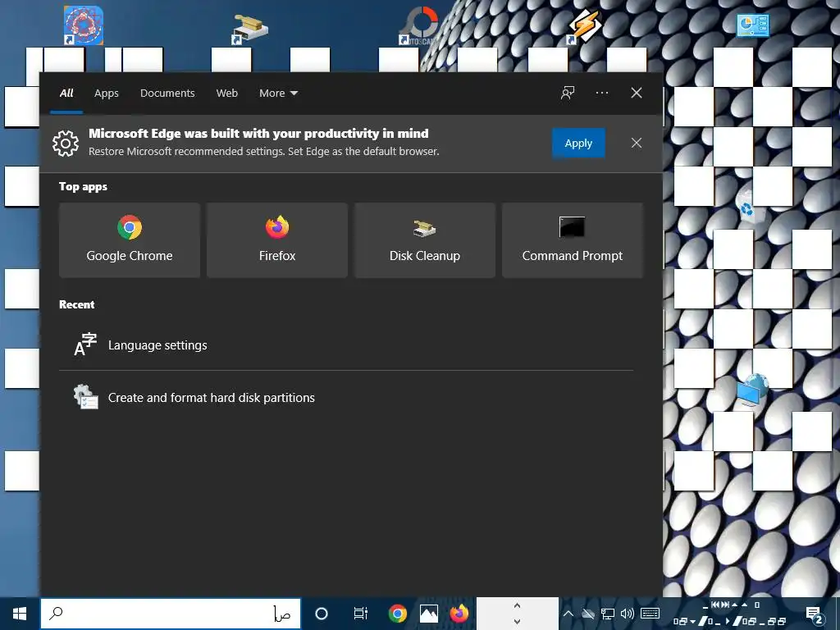Screen dimensions: 840x630
Task: Select the red-blue circular desktop shortcut
Action: (84, 25)
